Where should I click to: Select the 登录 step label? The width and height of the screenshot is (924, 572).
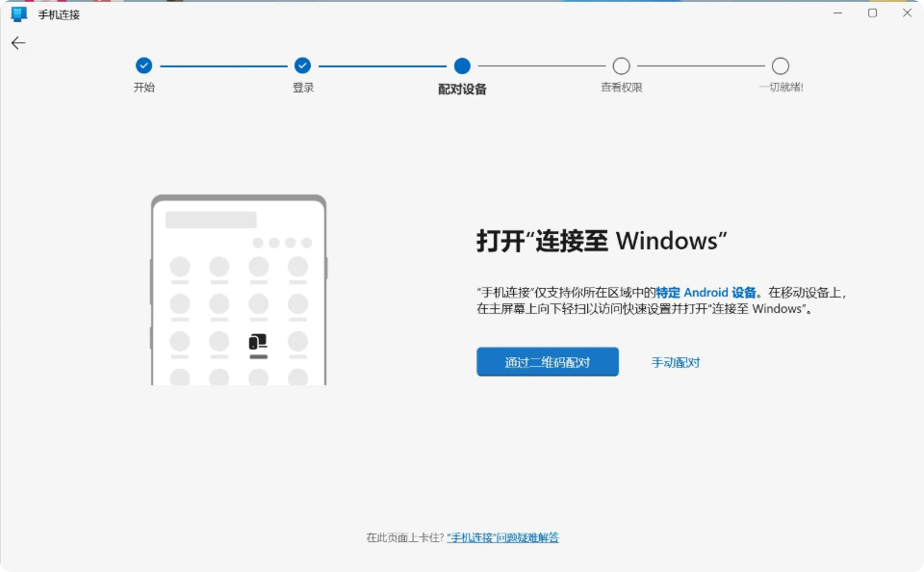coord(302,88)
